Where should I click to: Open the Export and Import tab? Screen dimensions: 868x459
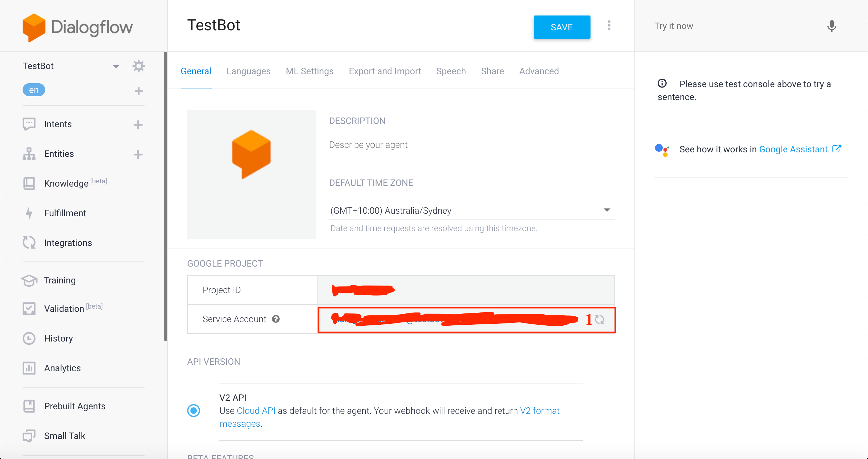click(x=385, y=71)
